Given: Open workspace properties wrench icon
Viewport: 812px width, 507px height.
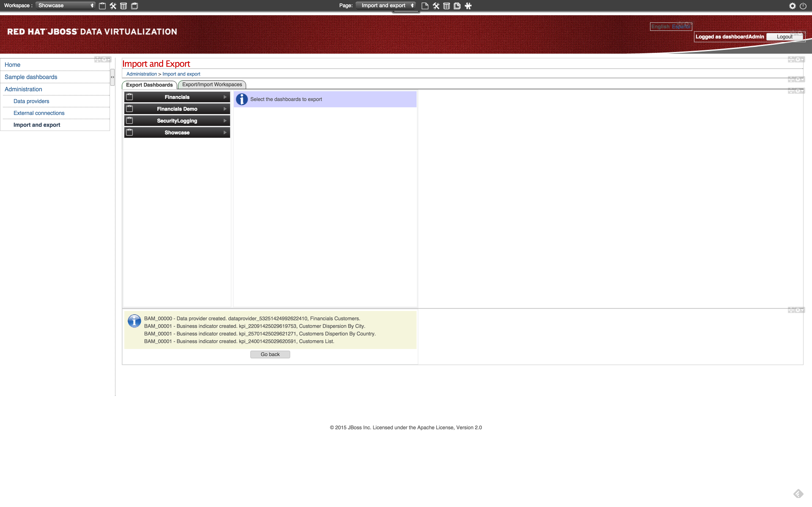Looking at the screenshot, I should click(x=113, y=6).
